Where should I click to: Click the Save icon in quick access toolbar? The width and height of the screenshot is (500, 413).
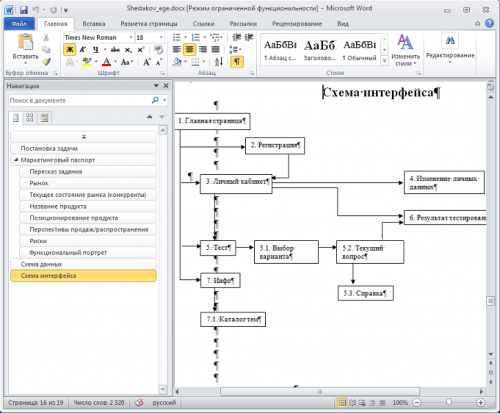coord(24,10)
